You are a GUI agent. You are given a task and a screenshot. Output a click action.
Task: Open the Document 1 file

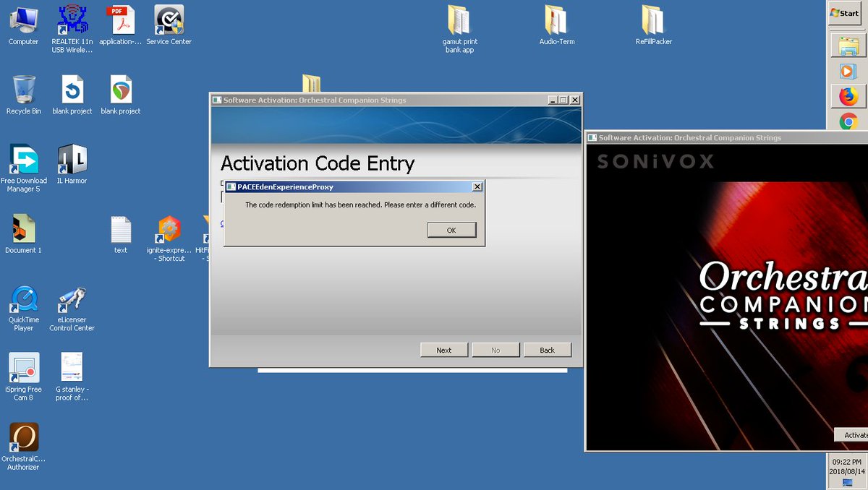point(23,233)
